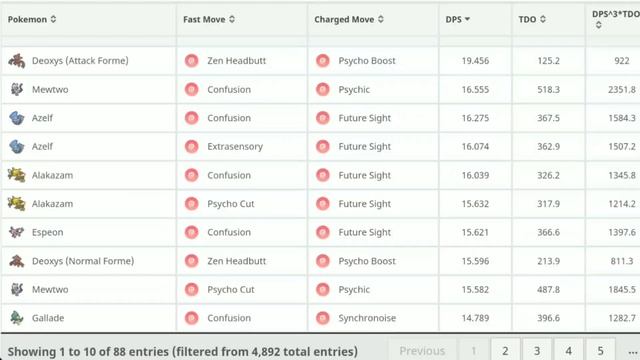Click Deoxys Normal Forme sprite icon

16,261
